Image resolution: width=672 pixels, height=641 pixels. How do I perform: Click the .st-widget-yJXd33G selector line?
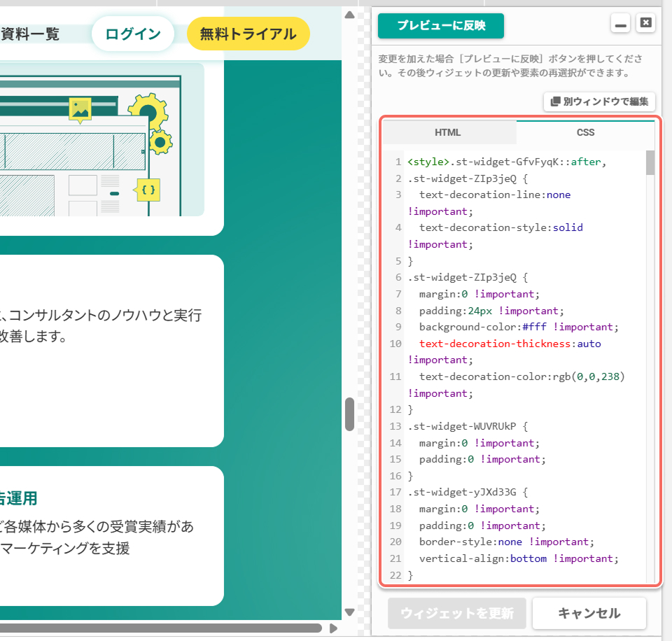[x=468, y=493]
